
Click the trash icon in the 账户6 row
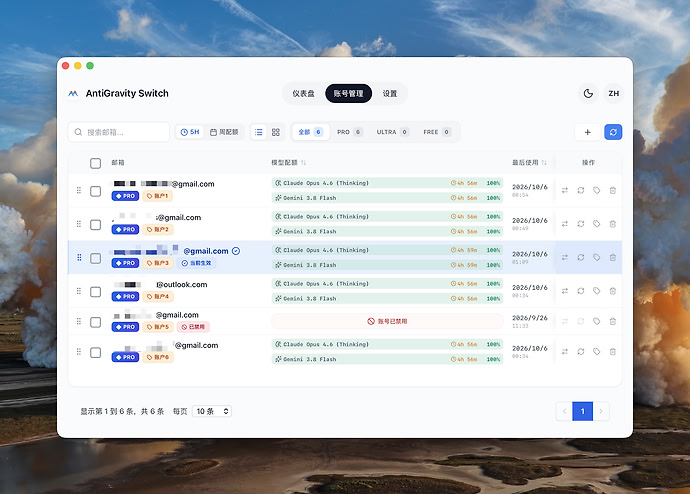click(613, 351)
